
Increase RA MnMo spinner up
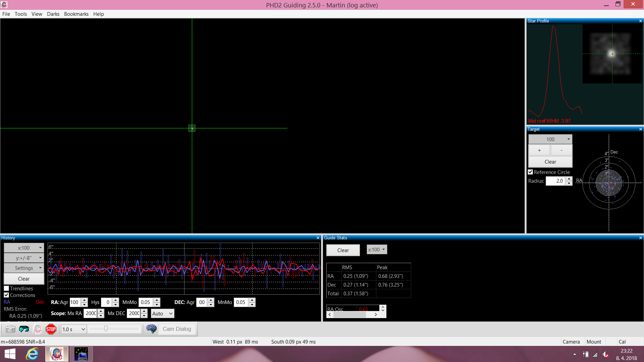point(157,300)
